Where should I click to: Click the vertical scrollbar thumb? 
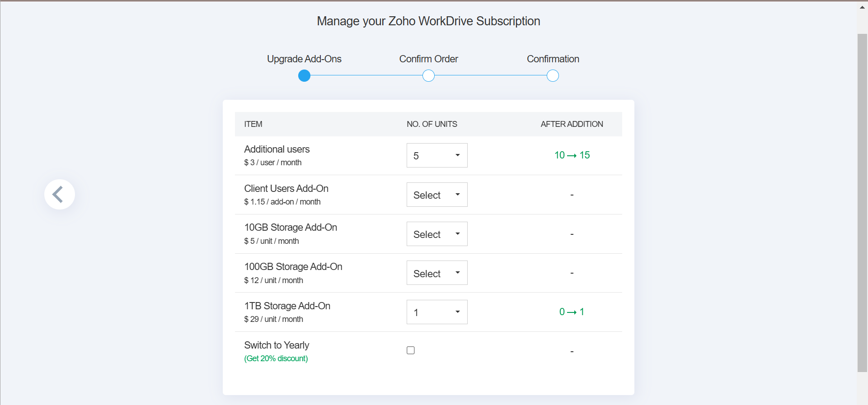tap(862, 203)
